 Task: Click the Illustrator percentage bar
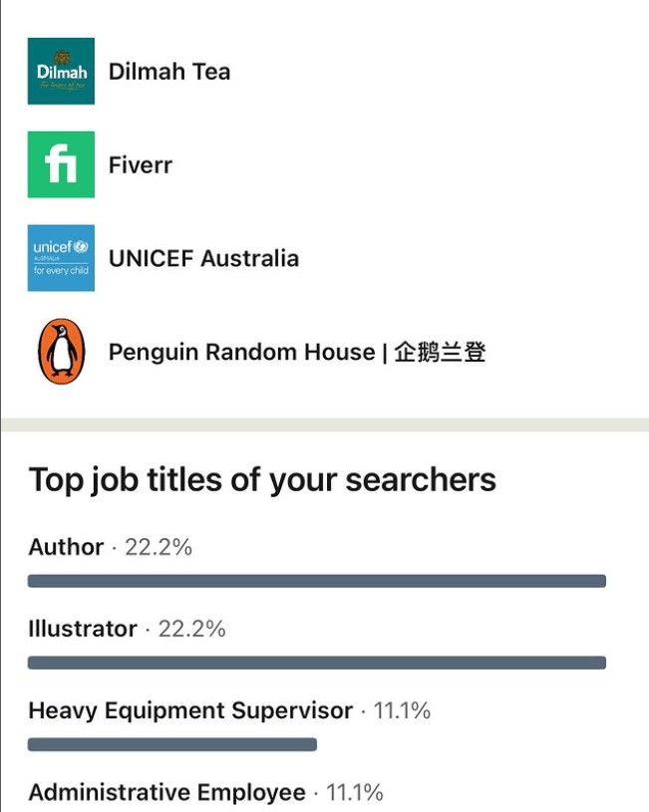pyautogui.click(x=316, y=663)
